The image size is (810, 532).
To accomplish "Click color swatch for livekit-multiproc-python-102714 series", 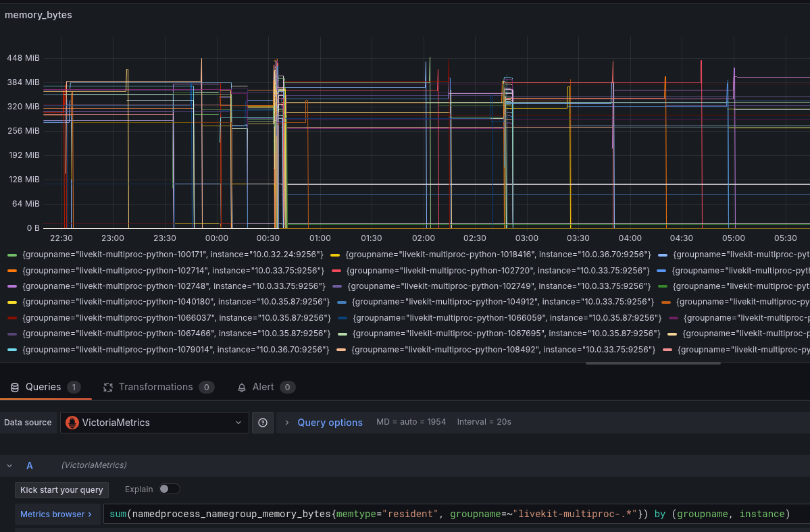I will 11,271.
